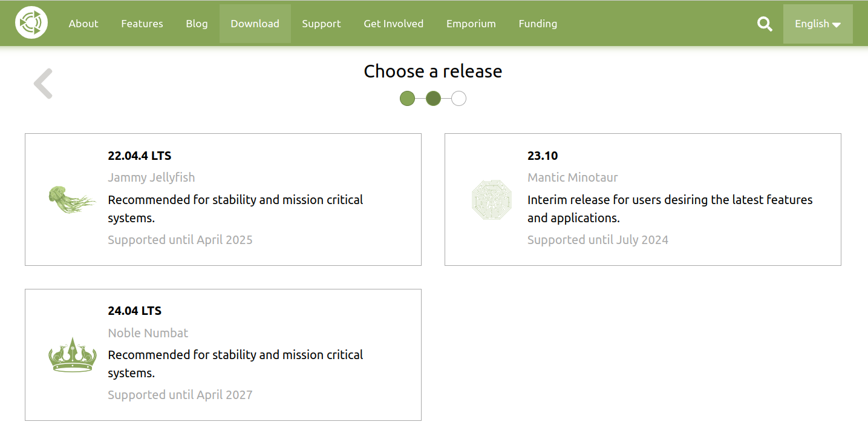Select the 24.04 LTS release title

(x=135, y=311)
